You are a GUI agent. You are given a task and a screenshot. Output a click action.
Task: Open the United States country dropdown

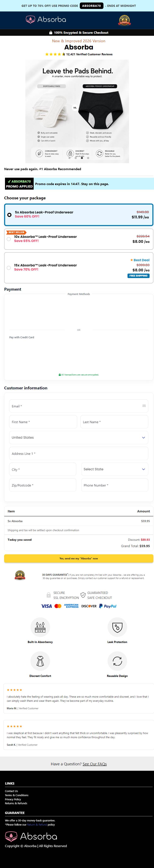coord(79,437)
